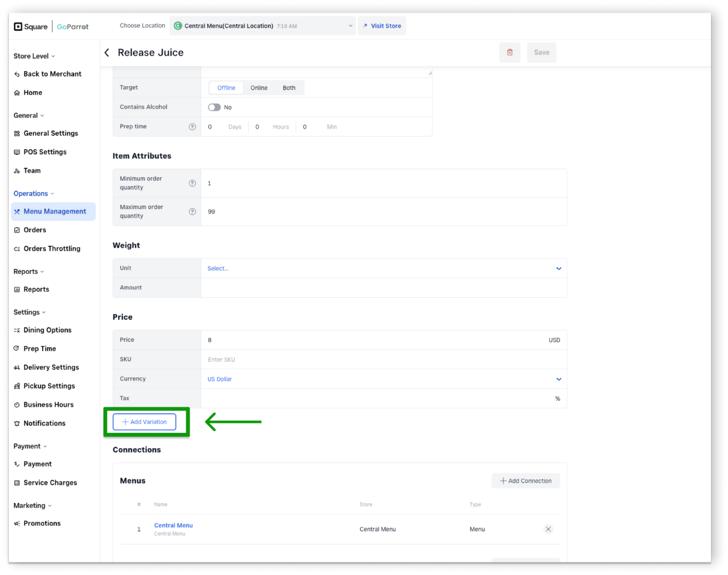
Task: Select the Online target option
Action: (259, 88)
